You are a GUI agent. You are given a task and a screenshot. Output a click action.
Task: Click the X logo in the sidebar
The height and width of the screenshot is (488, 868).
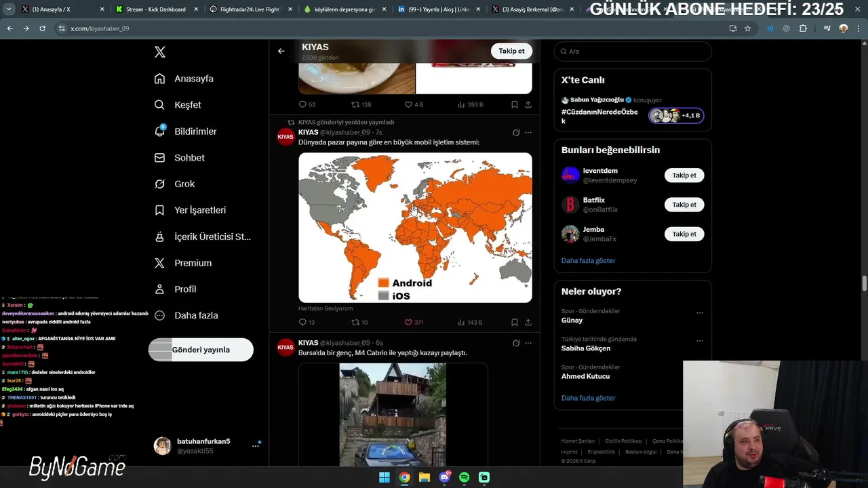[x=160, y=52]
